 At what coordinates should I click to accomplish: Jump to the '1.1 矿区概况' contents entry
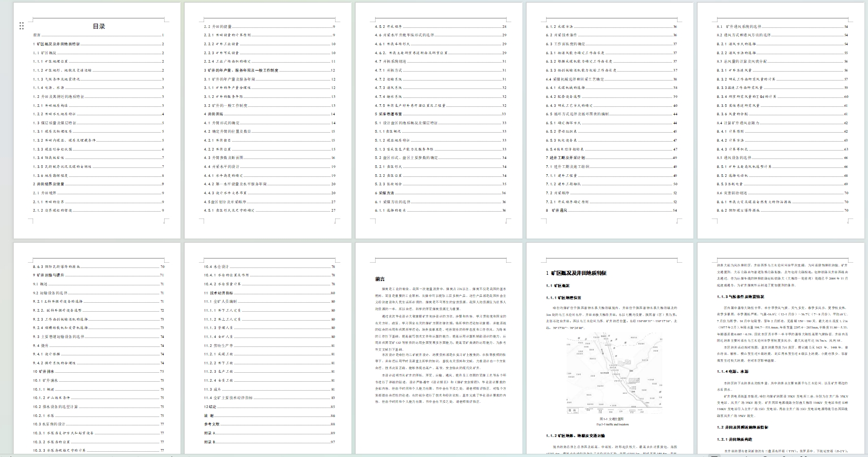point(98,53)
